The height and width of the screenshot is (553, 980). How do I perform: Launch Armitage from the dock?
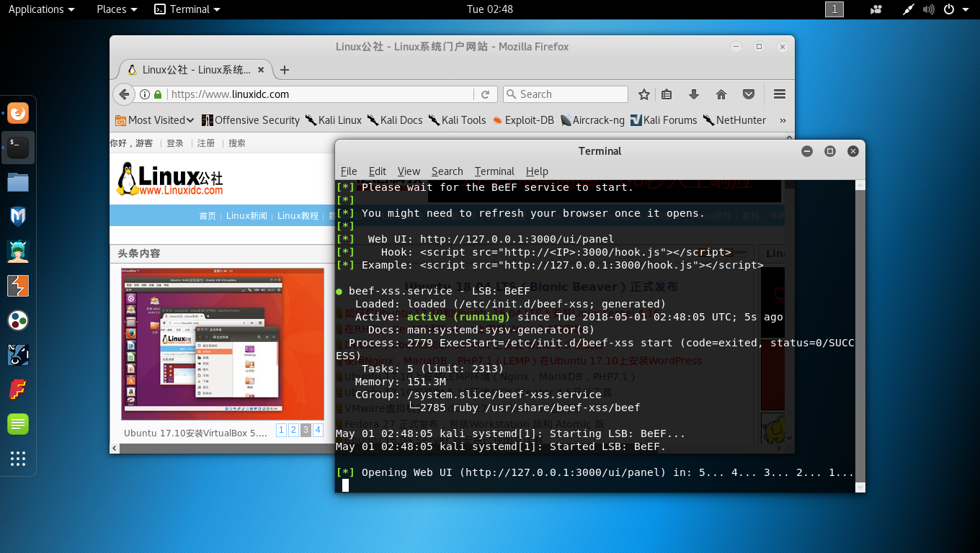(x=18, y=251)
